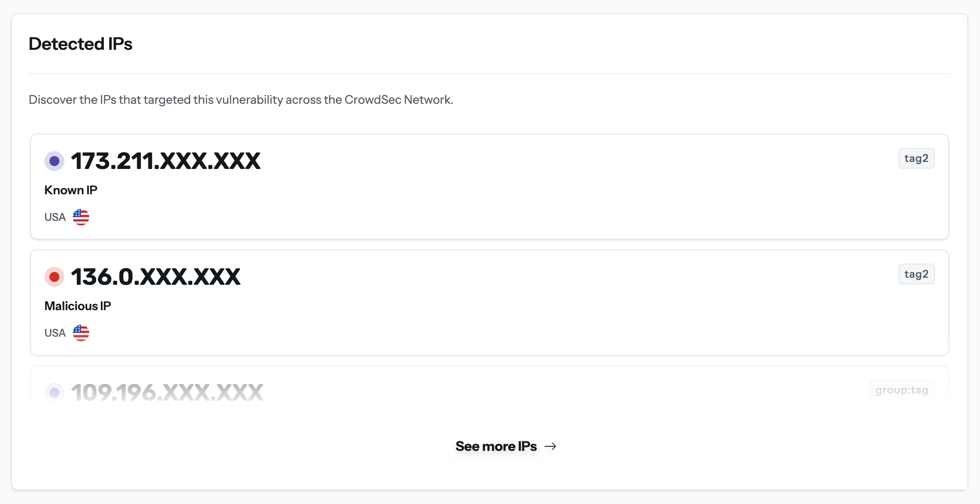Click the CrowdSec Network description text
Image resolution: width=980 pixels, height=504 pixels.
[241, 100]
